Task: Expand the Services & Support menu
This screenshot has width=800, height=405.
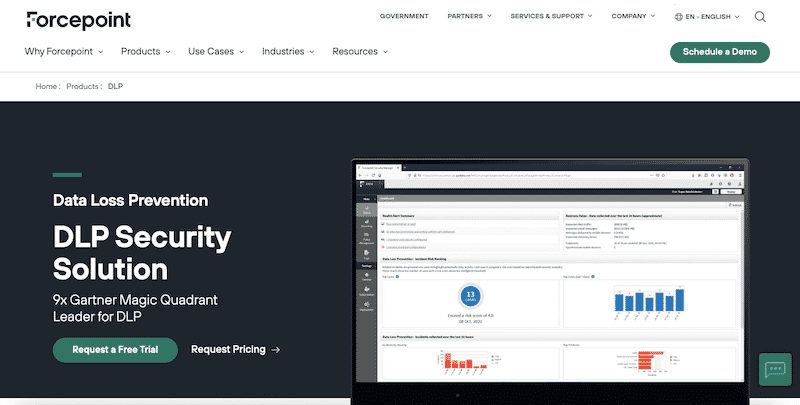Action: (x=552, y=16)
